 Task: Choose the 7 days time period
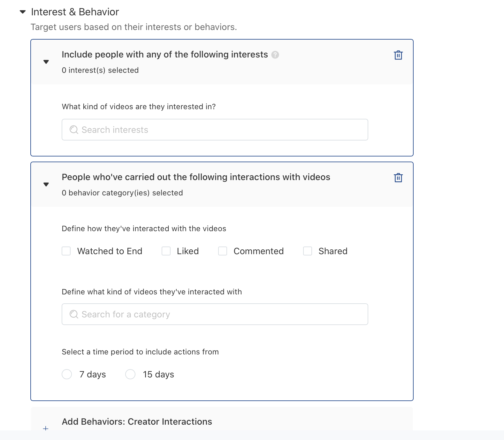67,374
